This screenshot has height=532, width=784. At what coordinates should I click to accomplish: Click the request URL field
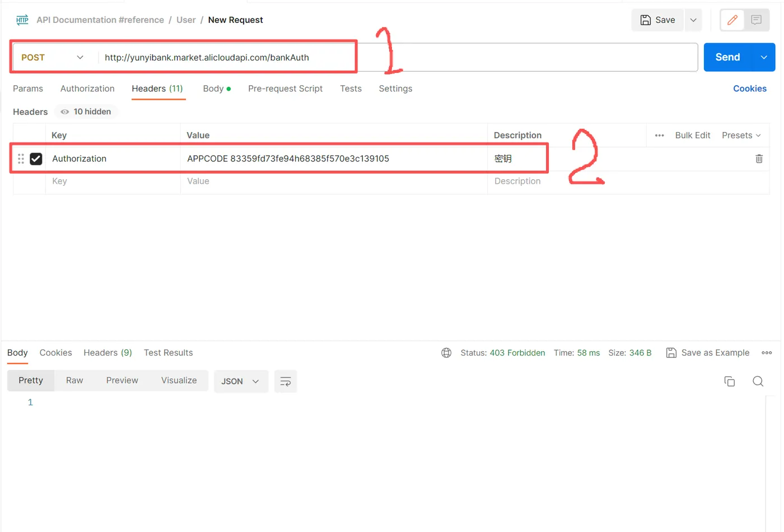pyautogui.click(x=398, y=58)
